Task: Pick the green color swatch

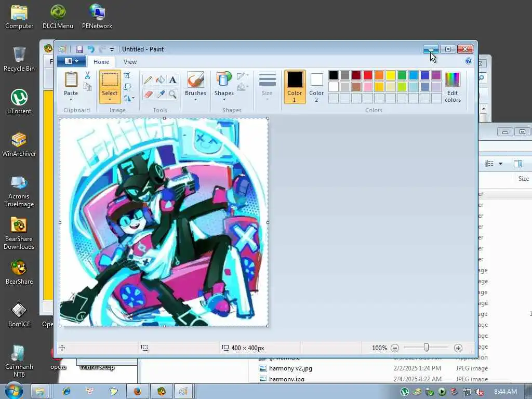Action: click(x=402, y=75)
